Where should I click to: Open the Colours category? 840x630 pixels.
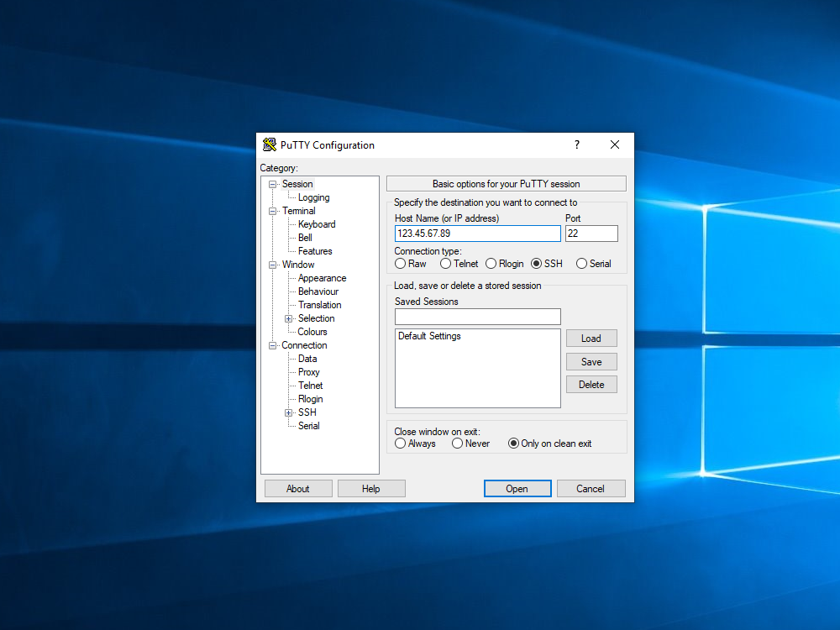(312, 332)
